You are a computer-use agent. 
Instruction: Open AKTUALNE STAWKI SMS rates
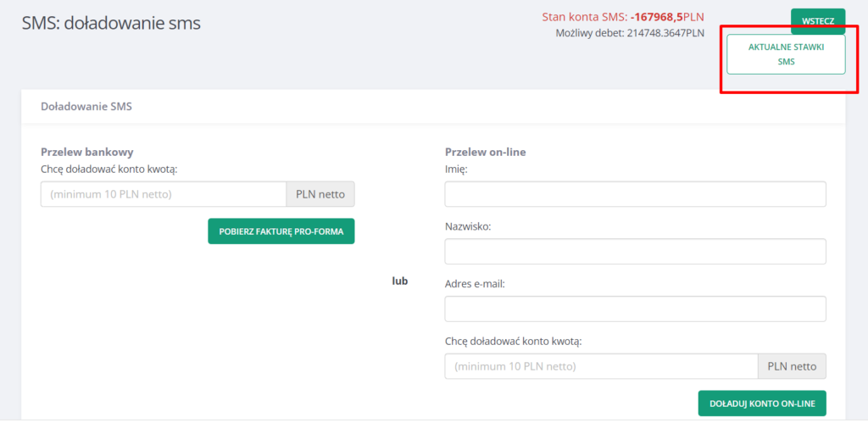[786, 54]
